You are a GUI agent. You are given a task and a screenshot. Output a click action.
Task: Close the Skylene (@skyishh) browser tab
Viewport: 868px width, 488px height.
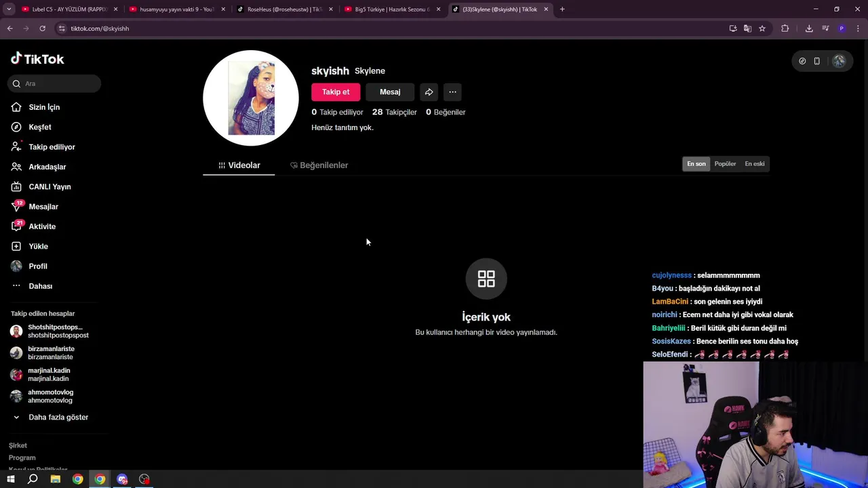tap(546, 9)
